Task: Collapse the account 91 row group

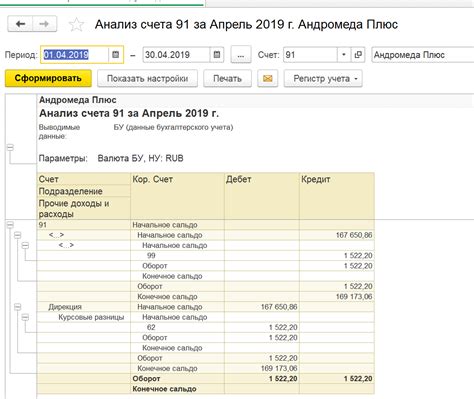Action: (x=10, y=225)
